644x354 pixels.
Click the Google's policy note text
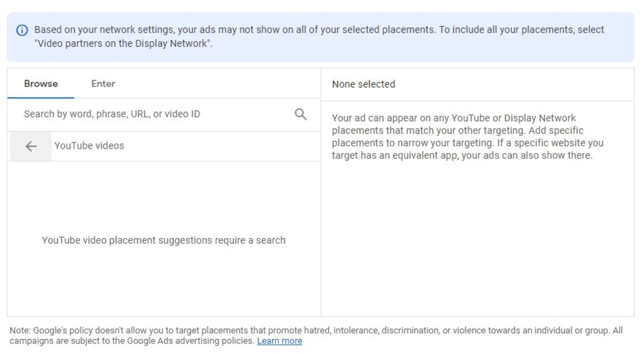click(x=316, y=335)
